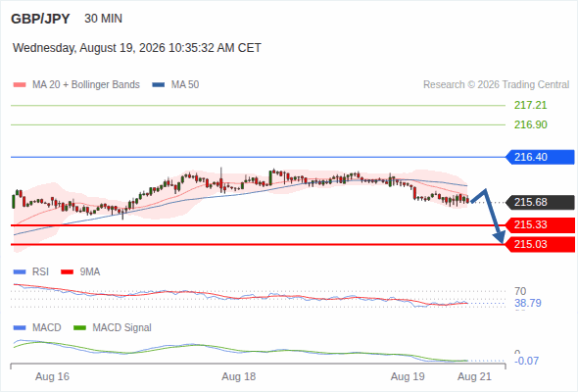
Task: Click the 30 MIN timeframe label
Action: 103,19
